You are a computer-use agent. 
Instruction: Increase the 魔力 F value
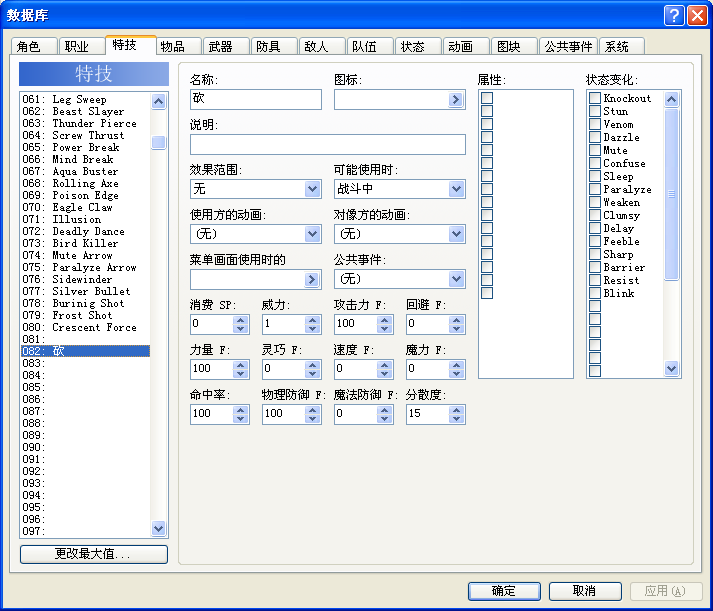click(x=457, y=365)
